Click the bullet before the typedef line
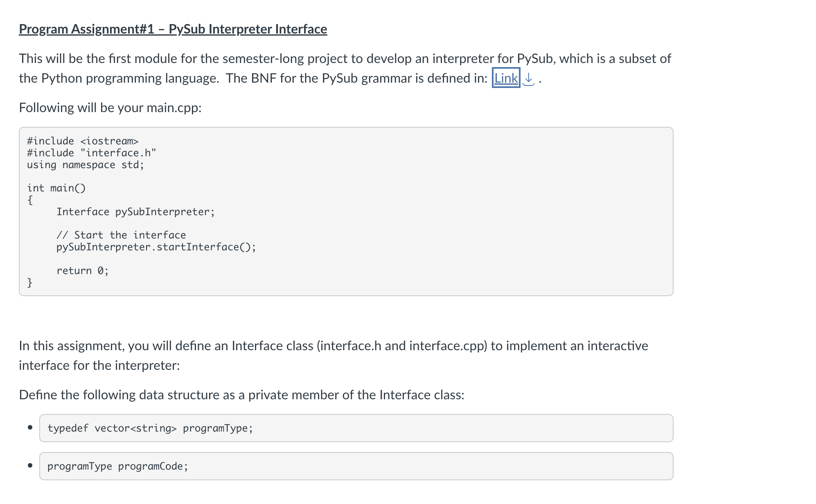The width and height of the screenshot is (816, 504). (30, 427)
